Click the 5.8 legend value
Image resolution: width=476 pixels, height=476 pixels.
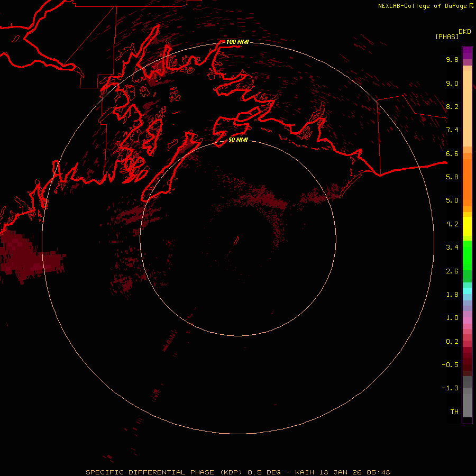coord(452,177)
